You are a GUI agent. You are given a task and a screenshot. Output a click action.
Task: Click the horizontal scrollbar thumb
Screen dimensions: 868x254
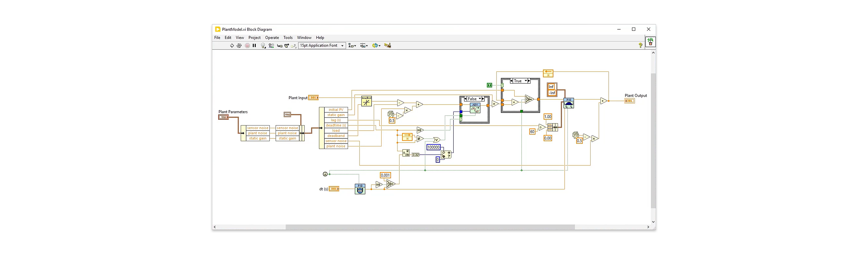pyautogui.click(x=430, y=227)
